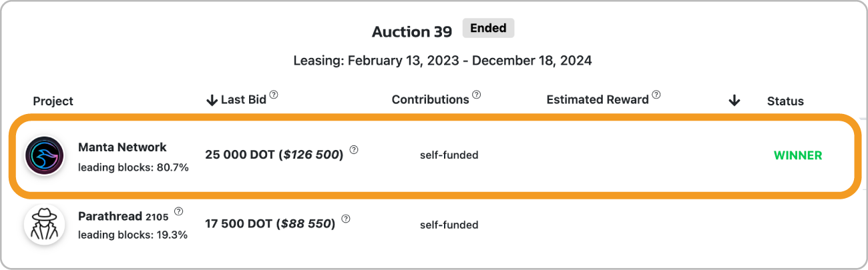Open the Last Bid help tooltip icon
The height and width of the screenshot is (270, 868).
click(274, 95)
